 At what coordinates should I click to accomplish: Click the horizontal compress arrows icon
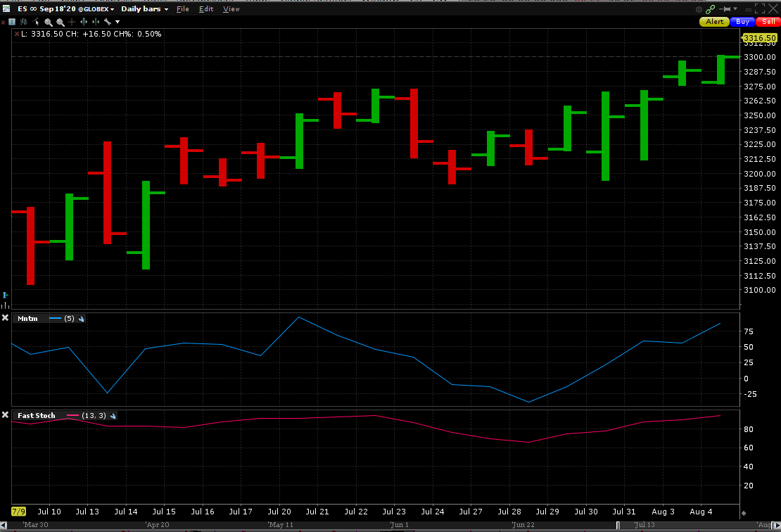(96, 22)
